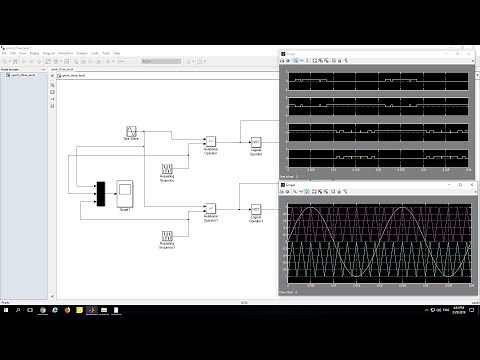
Task: Toggle lock axes selection in lower Scope
Action: point(339,191)
